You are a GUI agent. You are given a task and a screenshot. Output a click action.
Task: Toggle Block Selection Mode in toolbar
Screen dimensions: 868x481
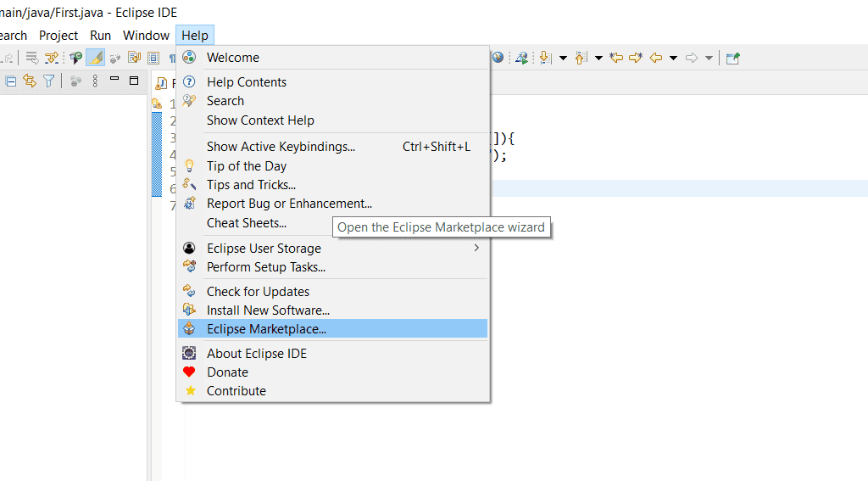click(x=153, y=58)
